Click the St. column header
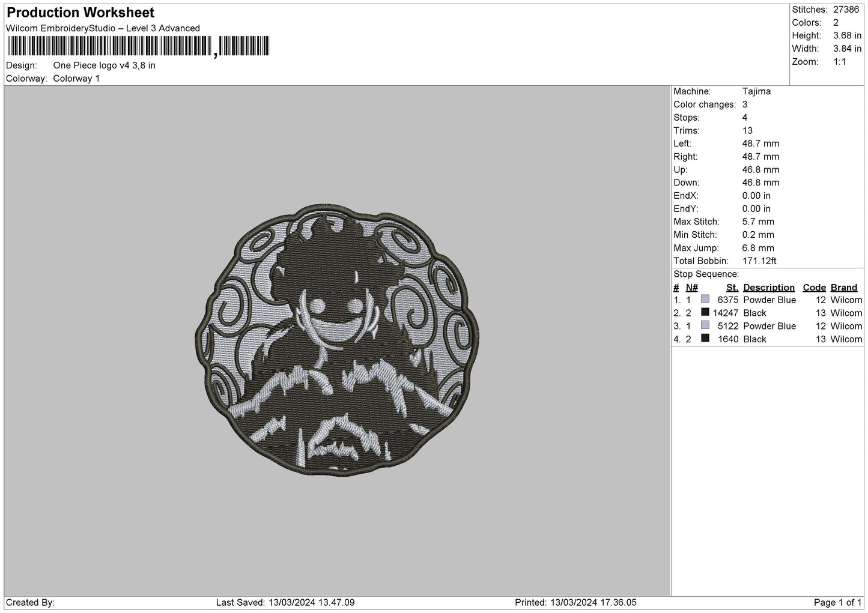This screenshot has height=613, width=868. click(x=732, y=288)
